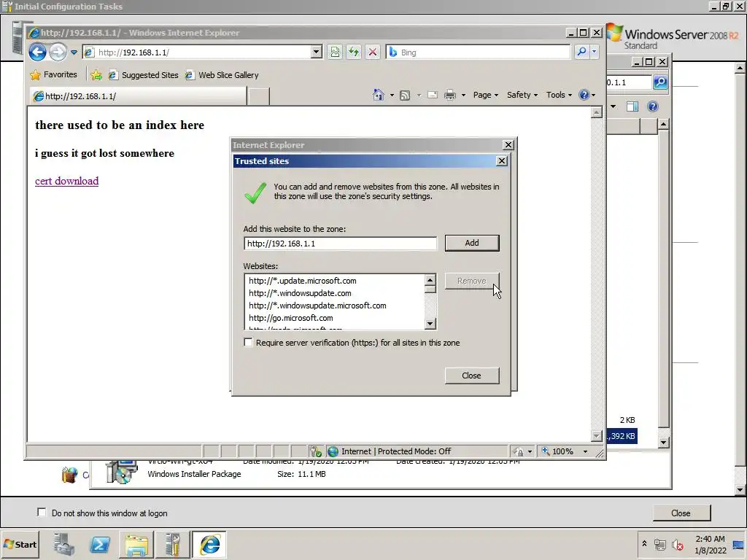Screen dimensions: 747x560
Task: Click the Explorer window search magnifier button
Action: (x=660, y=82)
